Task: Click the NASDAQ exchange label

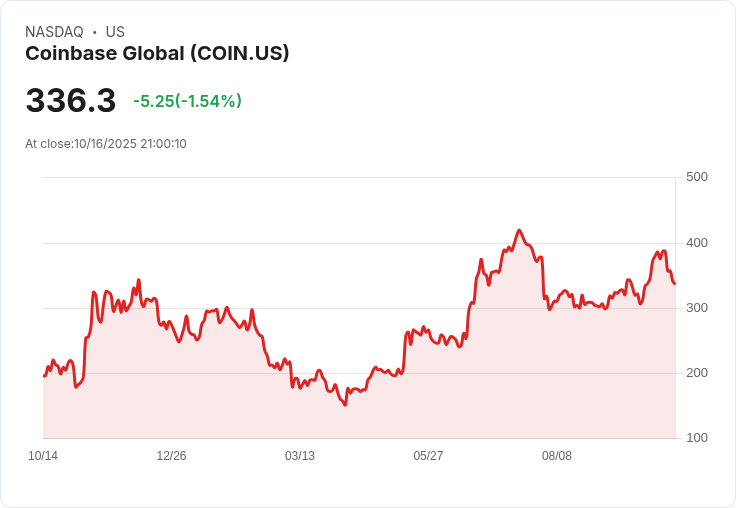Action: (54, 32)
